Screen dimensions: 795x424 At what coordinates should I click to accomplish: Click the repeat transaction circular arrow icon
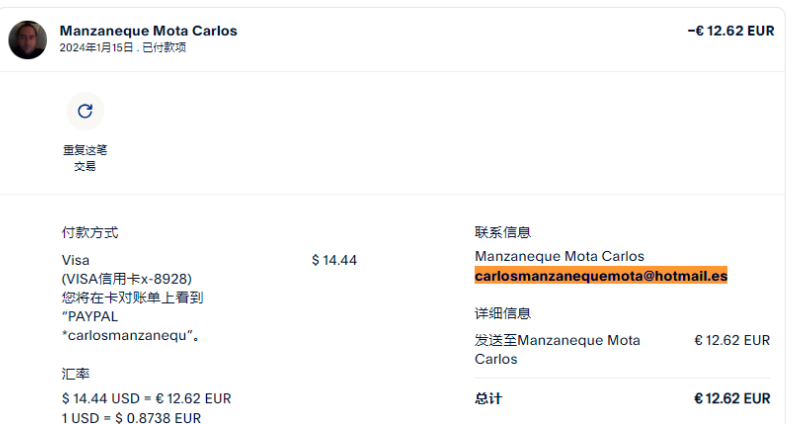click(85, 111)
